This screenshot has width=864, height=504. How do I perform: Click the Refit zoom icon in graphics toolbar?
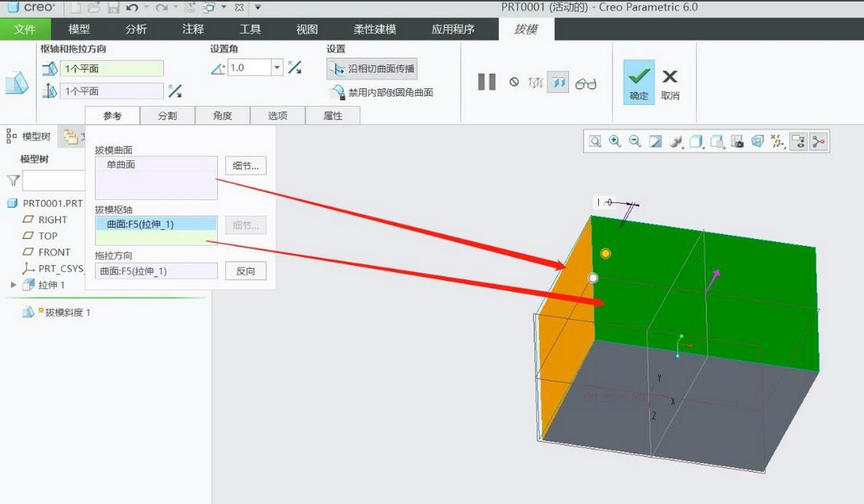595,142
